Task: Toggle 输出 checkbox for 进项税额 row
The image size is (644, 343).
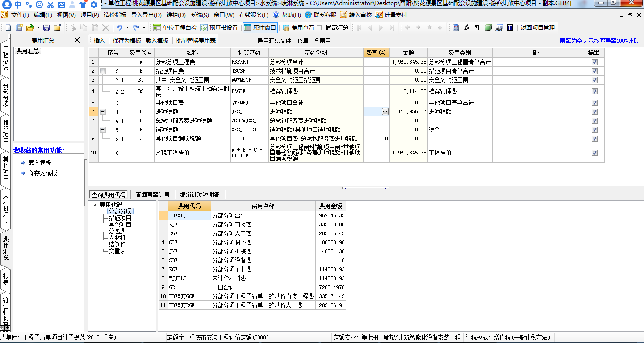Action: [594, 111]
